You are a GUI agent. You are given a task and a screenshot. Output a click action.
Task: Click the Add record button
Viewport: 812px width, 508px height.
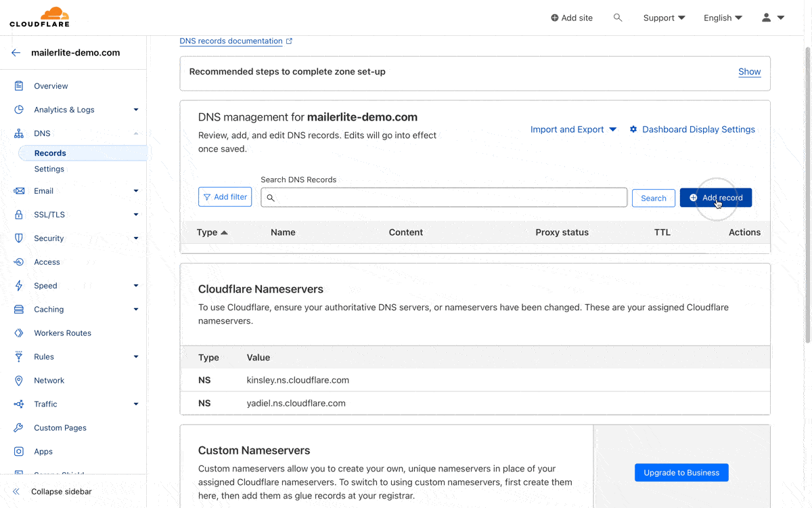(715, 198)
